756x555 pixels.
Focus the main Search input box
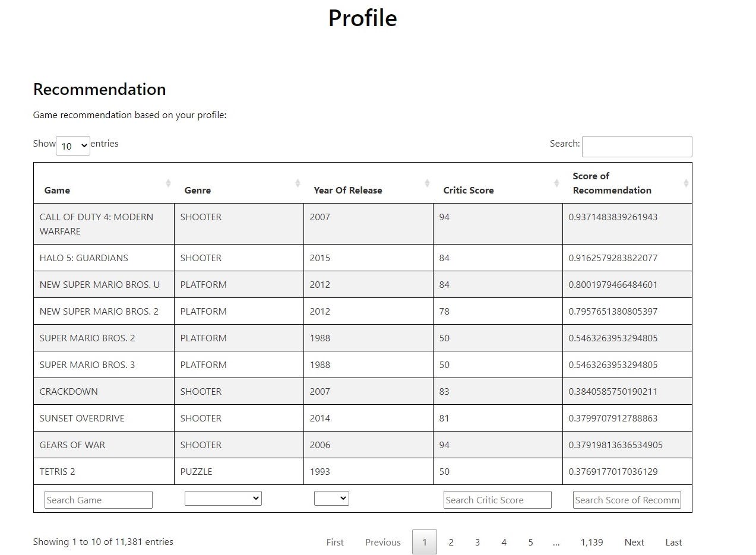(637, 147)
